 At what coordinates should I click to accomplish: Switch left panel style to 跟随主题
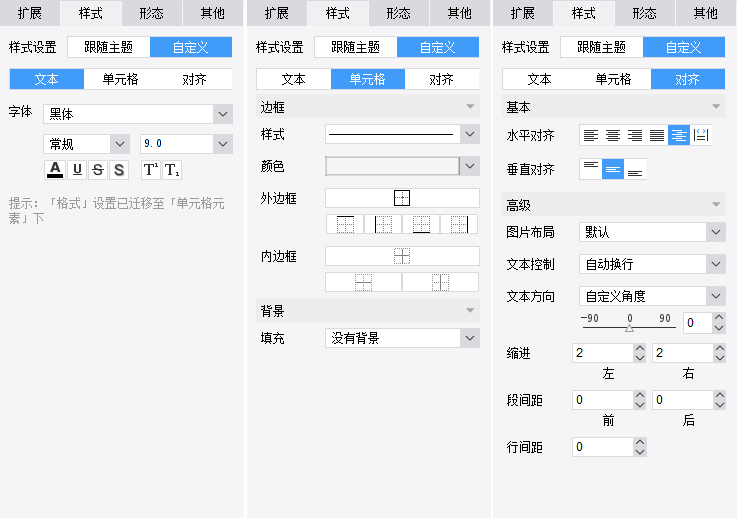(x=109, y=47)
